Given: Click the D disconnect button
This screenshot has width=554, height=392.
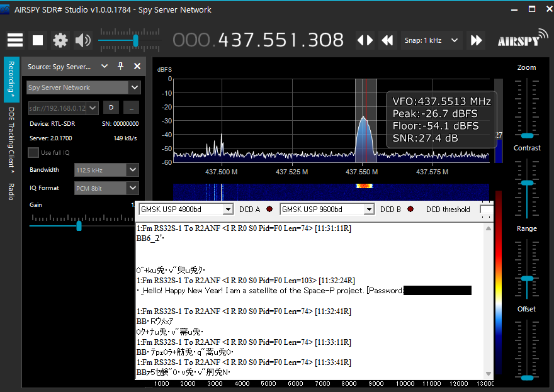Looking at the screenshot, I should coord(111,108).
